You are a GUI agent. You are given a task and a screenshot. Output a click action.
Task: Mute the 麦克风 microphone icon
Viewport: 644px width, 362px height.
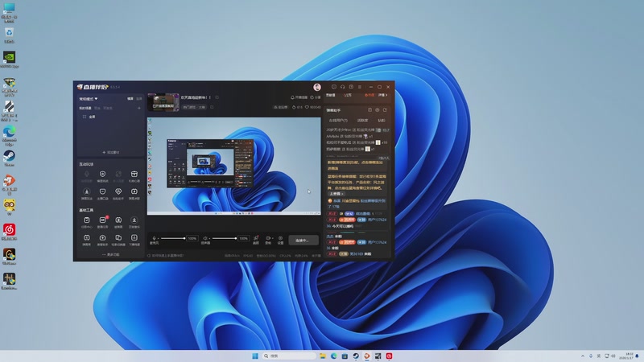click(x=154, y=238)
